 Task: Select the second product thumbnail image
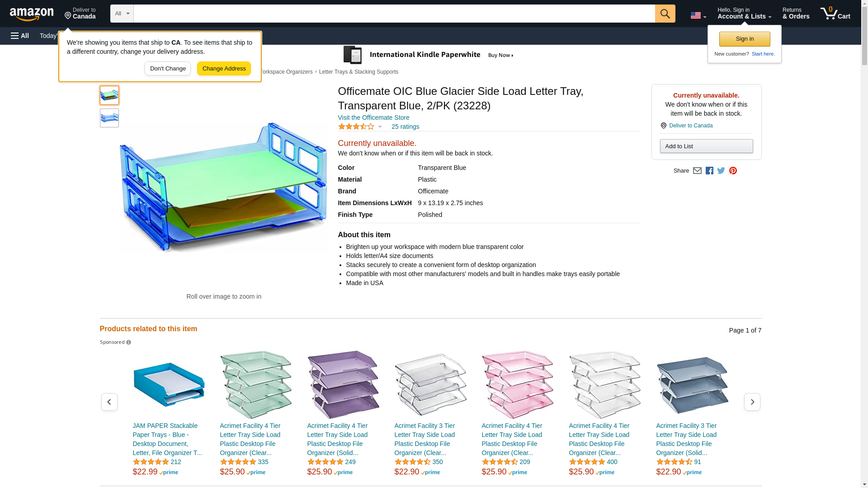pyautogui.click(x=109, y=118)
